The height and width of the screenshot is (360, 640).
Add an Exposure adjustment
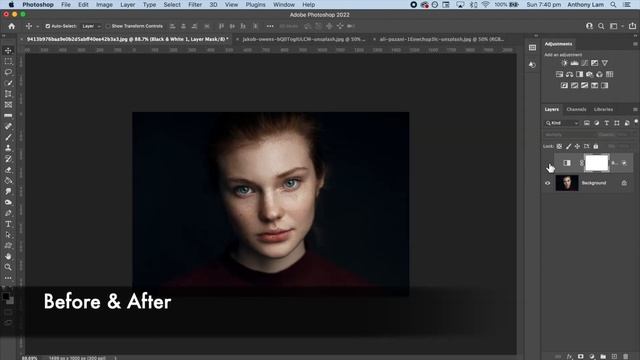pos(594,63)
